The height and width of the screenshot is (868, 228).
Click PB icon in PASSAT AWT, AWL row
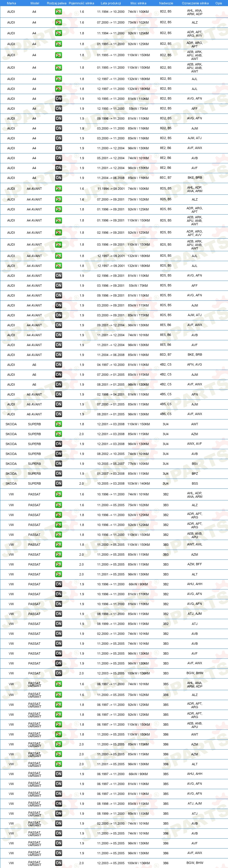click(x=58, y=545)
